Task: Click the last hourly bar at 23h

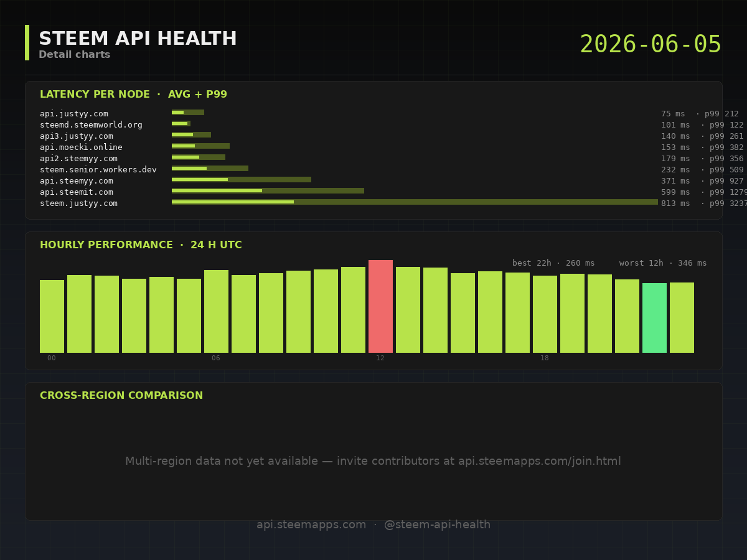Action: (682, 317)
